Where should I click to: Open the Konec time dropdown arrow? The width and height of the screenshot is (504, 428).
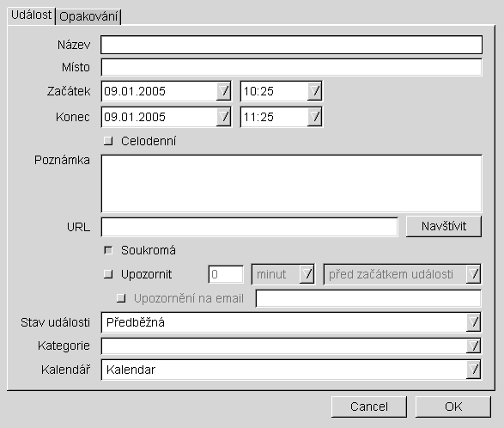(x=314, y=117)
